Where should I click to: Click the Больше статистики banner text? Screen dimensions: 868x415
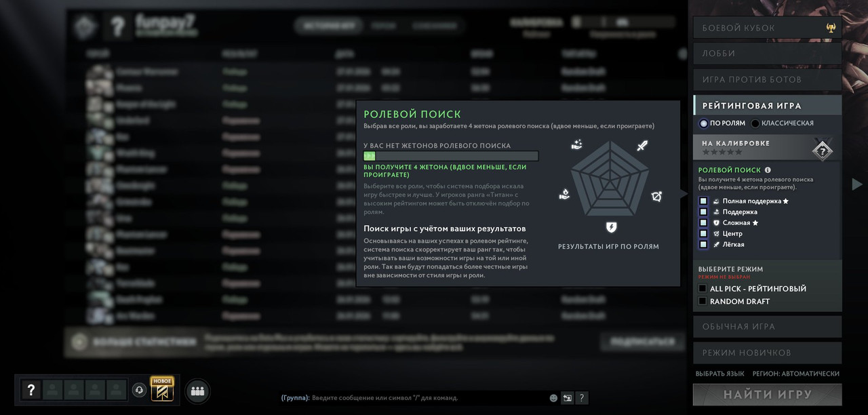point(144,342)
